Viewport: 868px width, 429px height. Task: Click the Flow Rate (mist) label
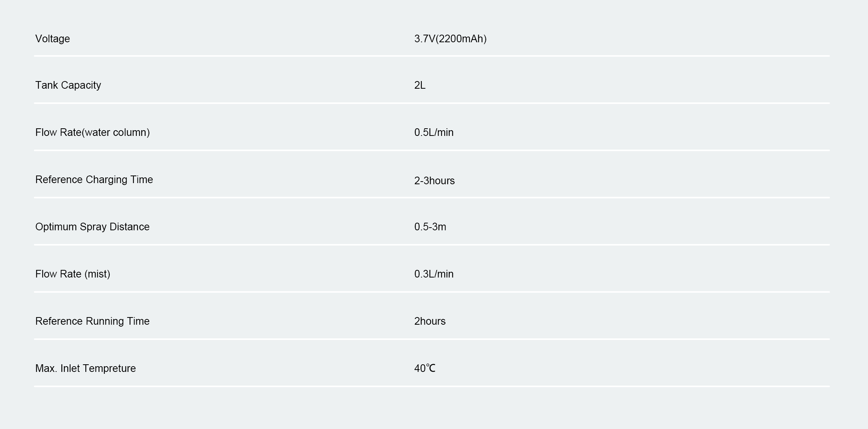pos(73,274)
